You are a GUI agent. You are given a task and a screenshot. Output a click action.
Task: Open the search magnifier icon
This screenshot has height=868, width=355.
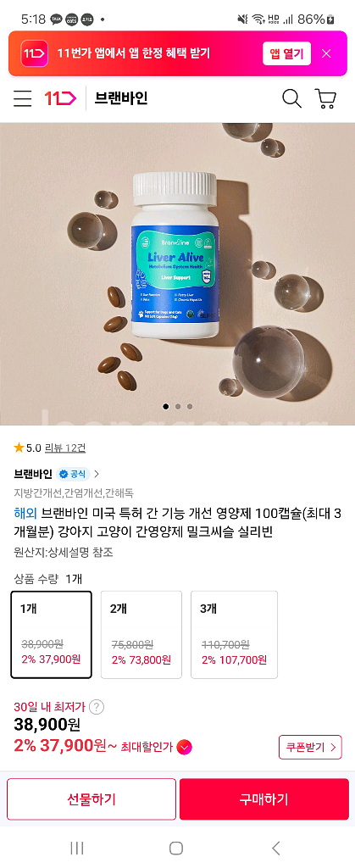291,98
